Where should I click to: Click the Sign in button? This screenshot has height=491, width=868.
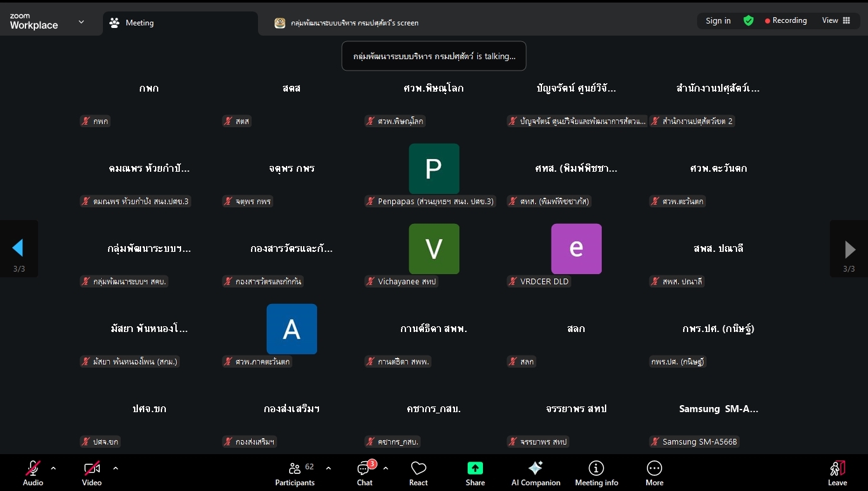(x=718, y=20)
